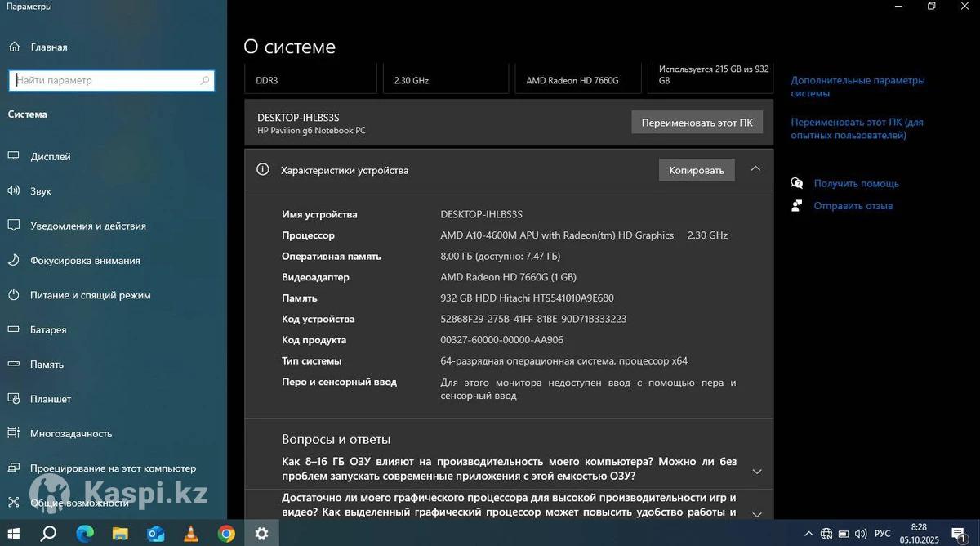Click the Get help link
The image size is (980, 546).
click(x=856, y=184)
